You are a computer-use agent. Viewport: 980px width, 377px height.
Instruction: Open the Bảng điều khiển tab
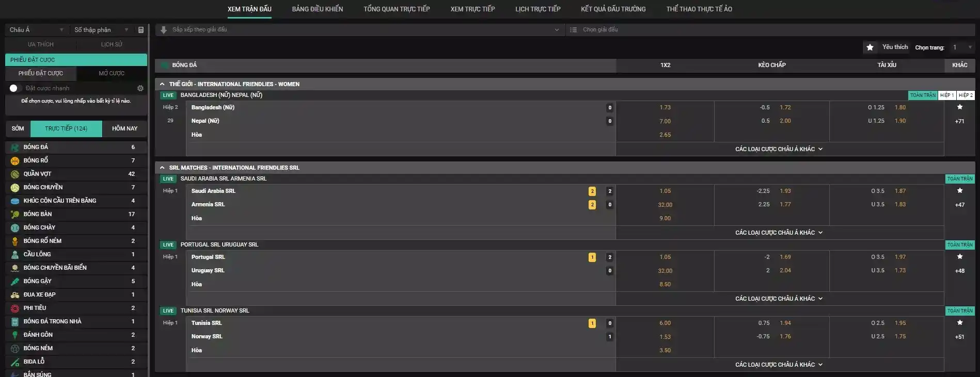317,9
